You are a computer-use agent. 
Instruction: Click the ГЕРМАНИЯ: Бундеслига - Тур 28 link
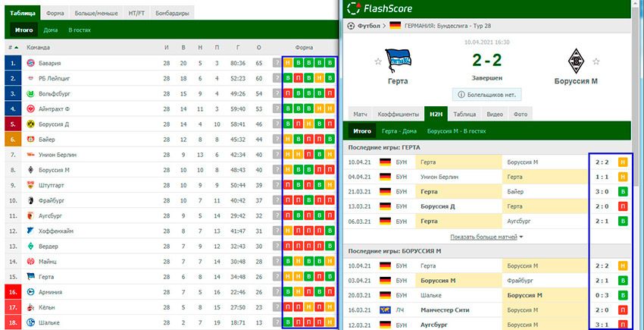[448, 26]
